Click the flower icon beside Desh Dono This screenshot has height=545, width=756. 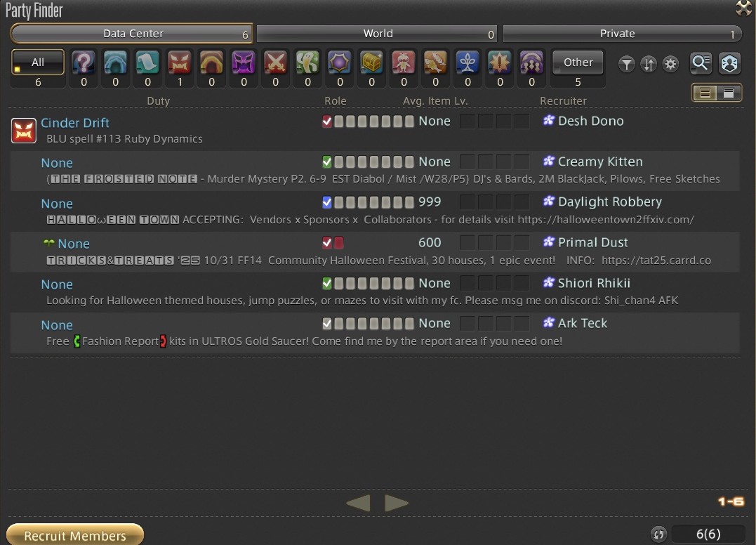pyautogui.click(x=548, y=121)
